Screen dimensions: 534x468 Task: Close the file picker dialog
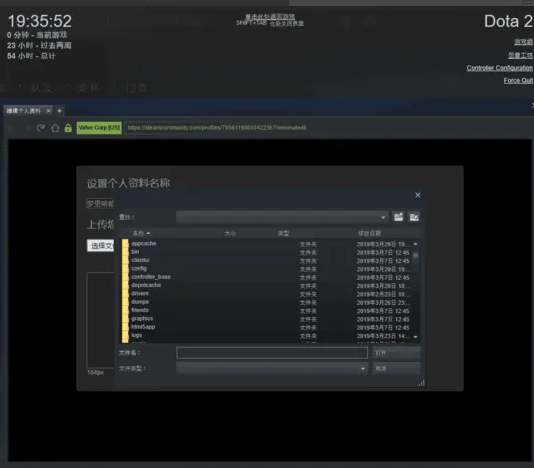tap(418, 195)
